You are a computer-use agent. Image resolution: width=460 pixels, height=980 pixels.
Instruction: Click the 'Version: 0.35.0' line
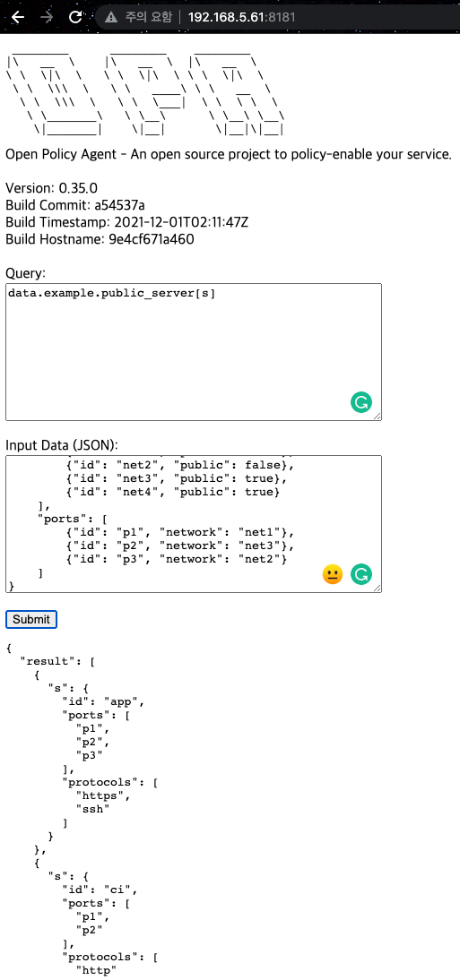[x=51, y=188]
